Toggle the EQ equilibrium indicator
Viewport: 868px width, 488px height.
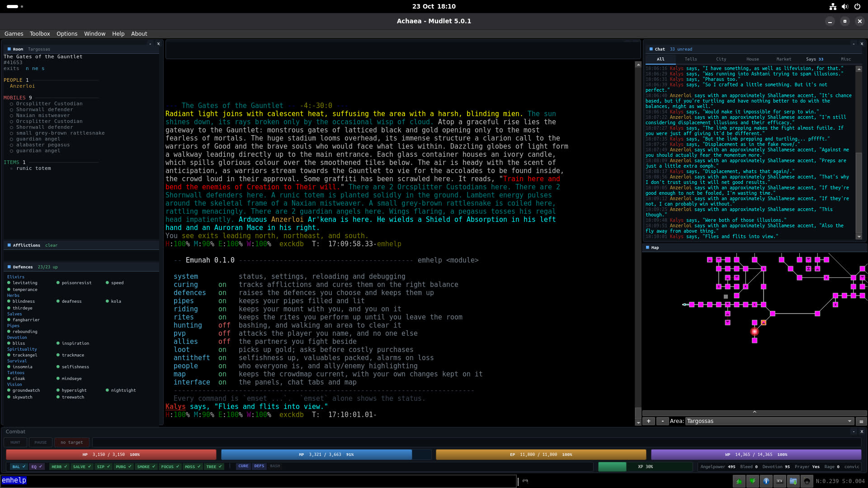(x=37, y=467)
